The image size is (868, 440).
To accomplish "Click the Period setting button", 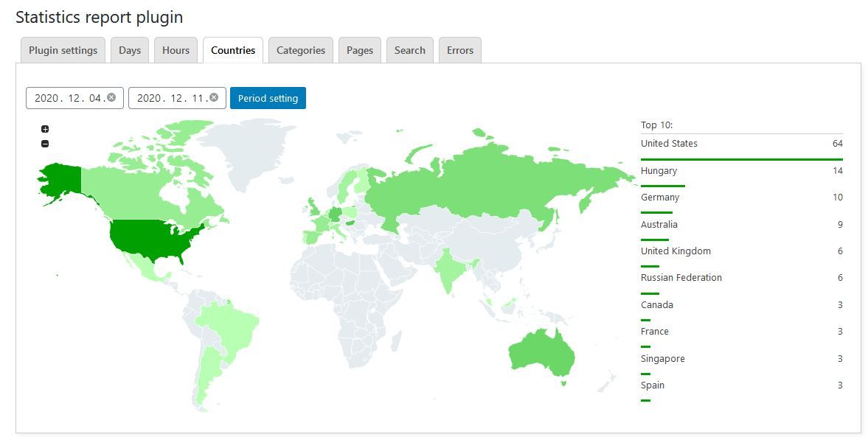I will coord(268,98).
